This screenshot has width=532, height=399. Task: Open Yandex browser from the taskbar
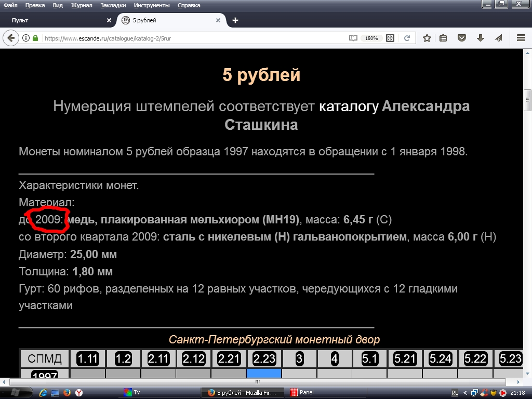[x=79, y=393]
